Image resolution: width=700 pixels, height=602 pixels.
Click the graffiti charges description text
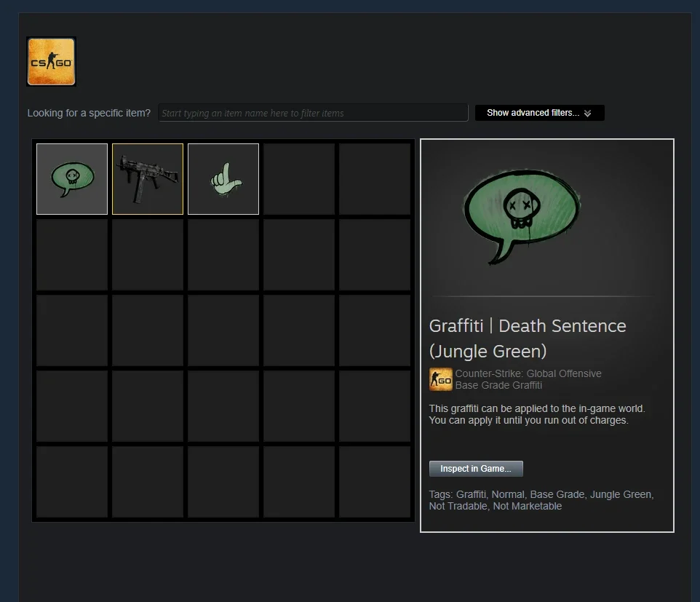537,414
